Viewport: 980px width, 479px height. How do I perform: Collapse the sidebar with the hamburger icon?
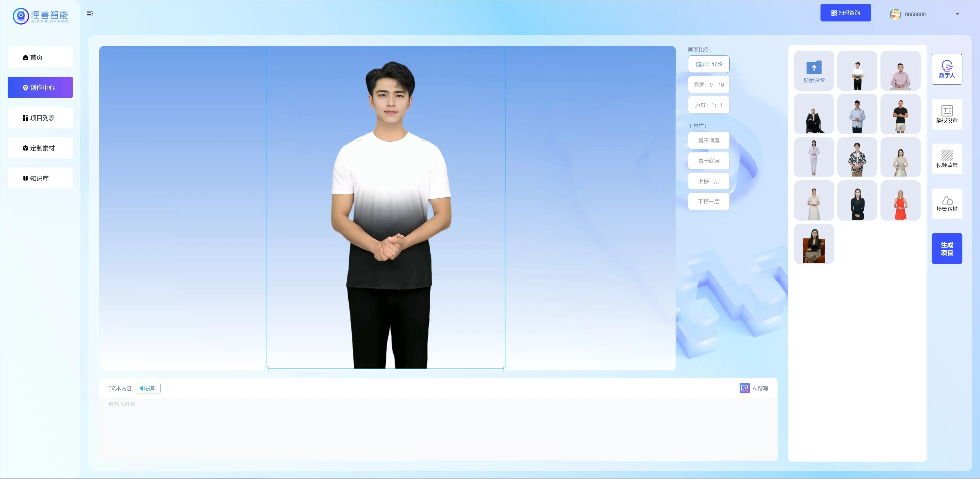[90, 14]
